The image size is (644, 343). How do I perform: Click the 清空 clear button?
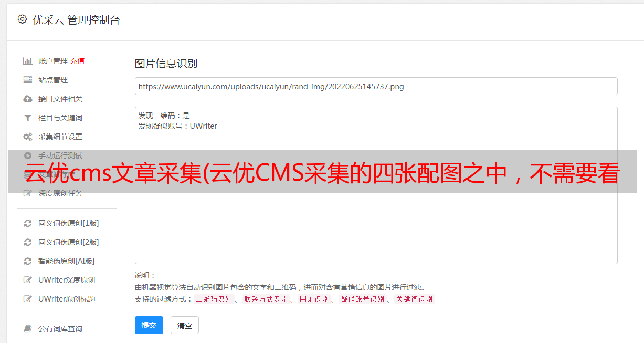[185, 325]
